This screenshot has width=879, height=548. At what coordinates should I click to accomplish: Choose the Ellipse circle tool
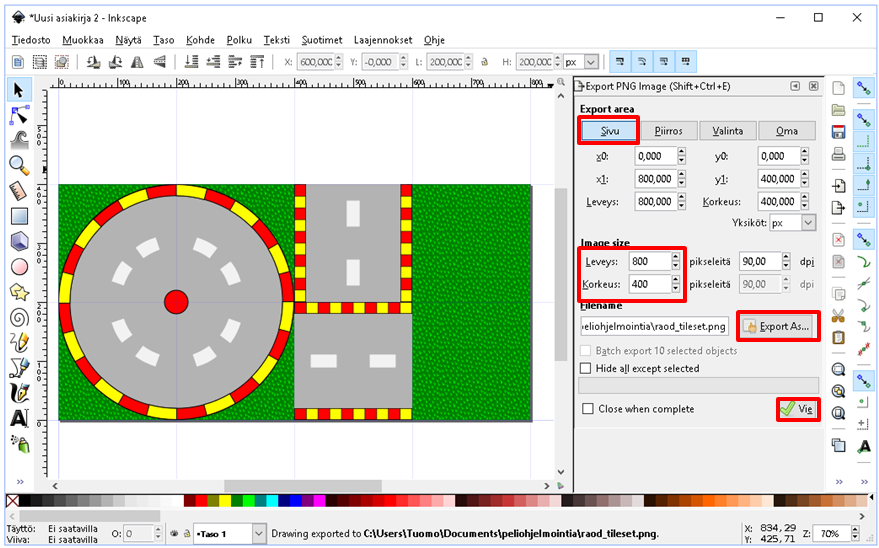click(18, 266)
